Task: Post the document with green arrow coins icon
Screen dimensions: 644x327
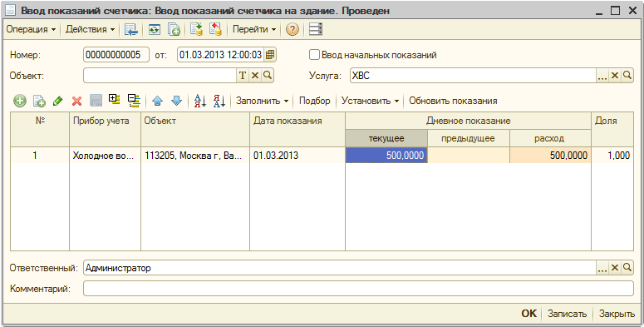Action: pos(196,29)
